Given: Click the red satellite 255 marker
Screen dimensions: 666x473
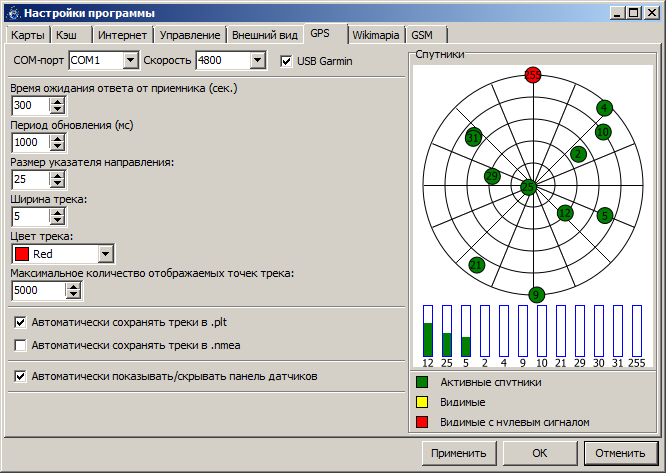Looking at the screenshot, I should click(x=533, y=75).
